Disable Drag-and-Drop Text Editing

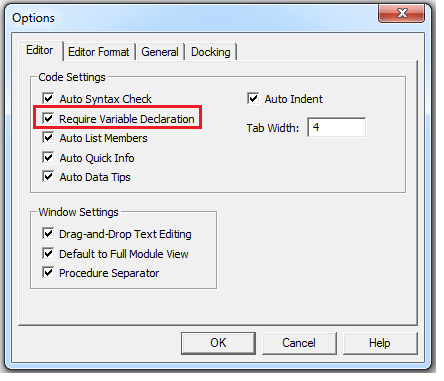pos(48,233)
